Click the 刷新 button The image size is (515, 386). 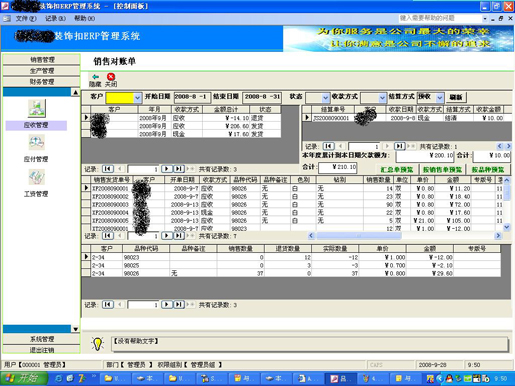point(456,97)
